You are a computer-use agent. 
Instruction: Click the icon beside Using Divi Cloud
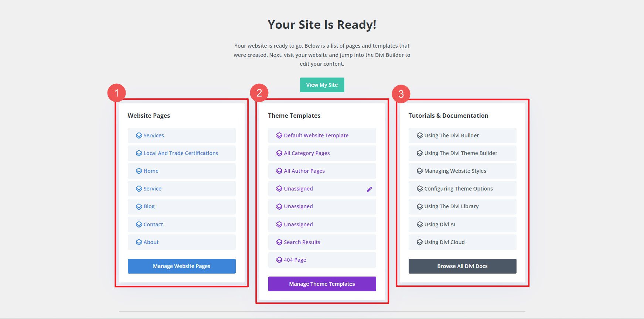click(x=420, y=242)
